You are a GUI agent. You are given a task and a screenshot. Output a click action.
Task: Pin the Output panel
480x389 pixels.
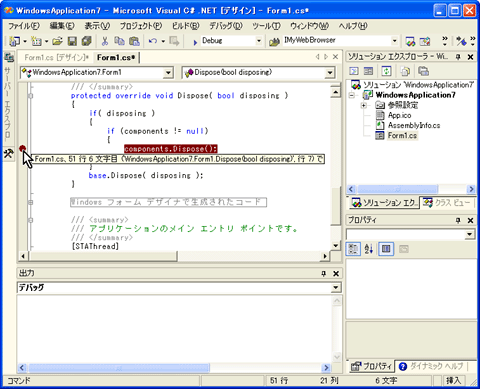(x=323, y=274)
